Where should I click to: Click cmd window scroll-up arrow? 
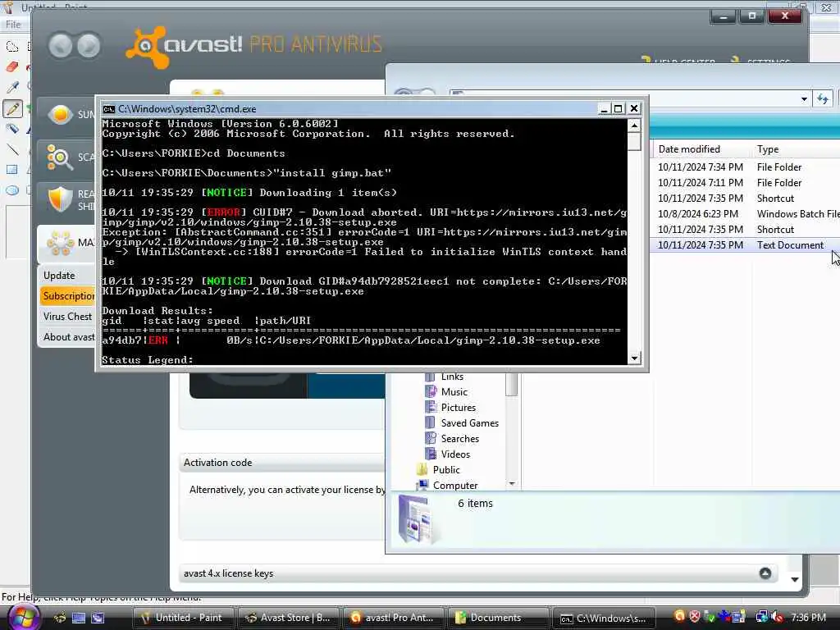(x=634, y=126)
